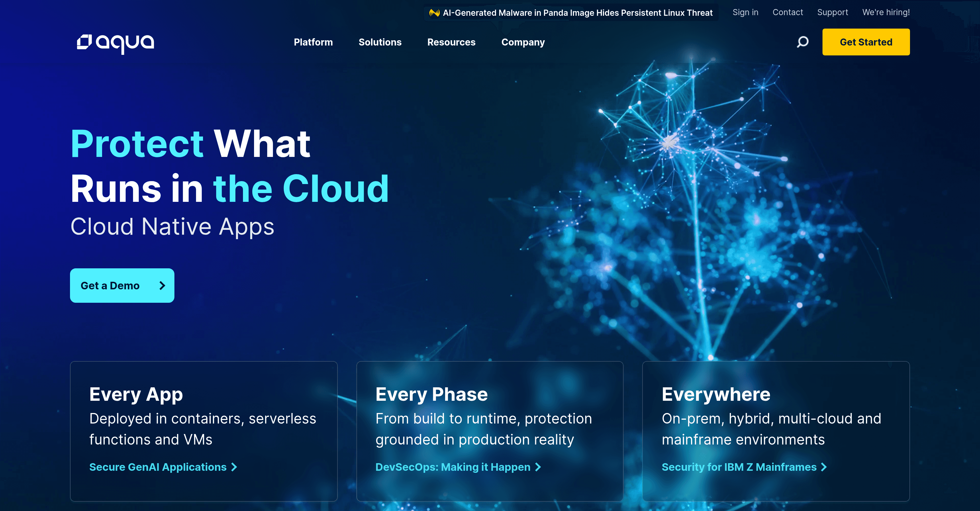Click the arrow inside the Get a Demo button
The width and height of the screenshot is (980, 511).
pyautogui.click(x=163, y=285)
